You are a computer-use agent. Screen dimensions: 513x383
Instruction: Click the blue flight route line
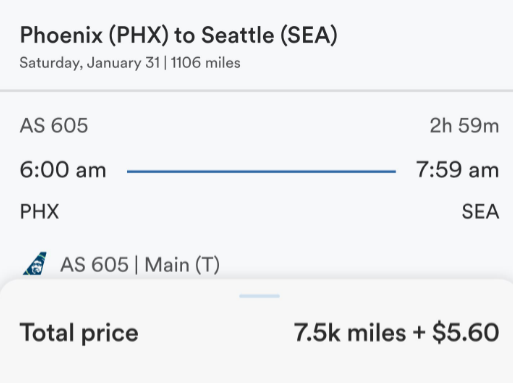[261, 171]
